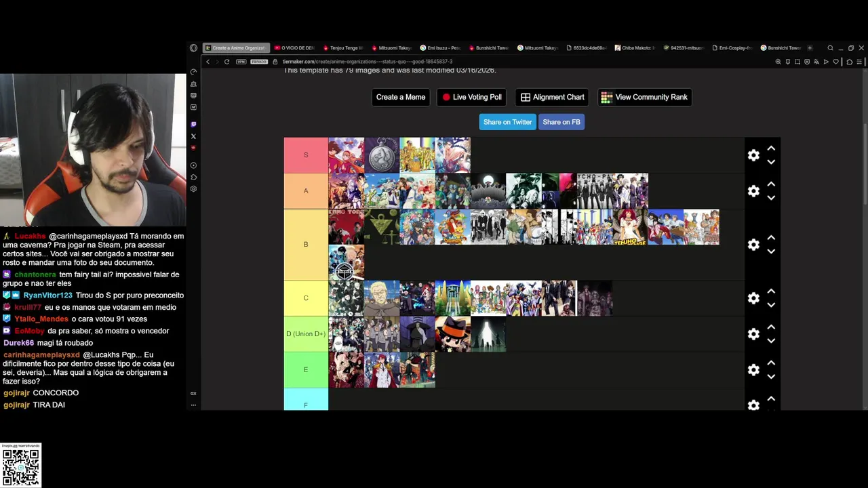
Task: Switch to the Emi Isuzu - Pesq tab
Action: pyautogui.click(x=441, y=48)
